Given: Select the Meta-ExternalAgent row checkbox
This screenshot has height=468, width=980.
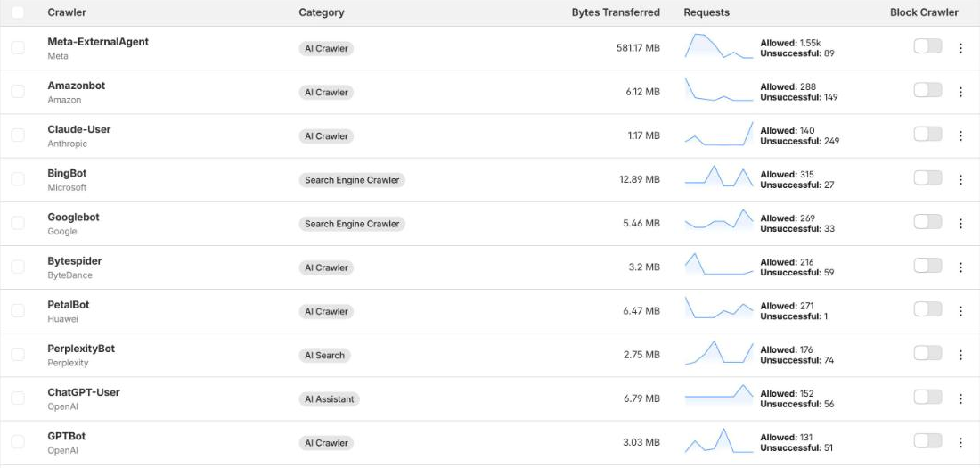Looking at the screenshot, I should 18,47.
